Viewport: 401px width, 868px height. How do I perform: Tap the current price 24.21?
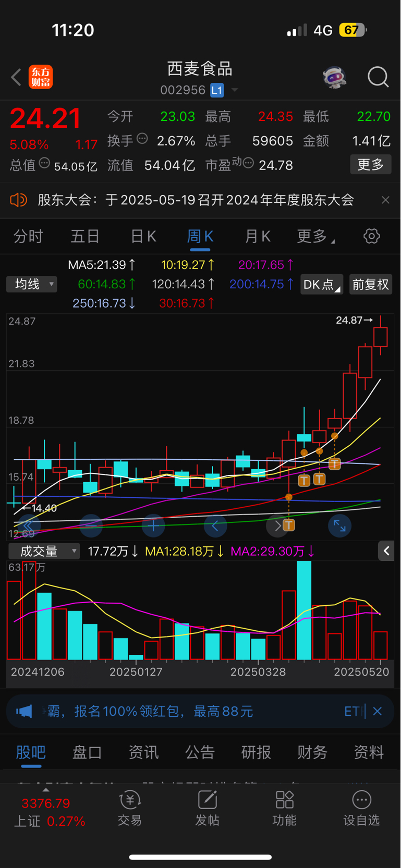pos(45,119)
